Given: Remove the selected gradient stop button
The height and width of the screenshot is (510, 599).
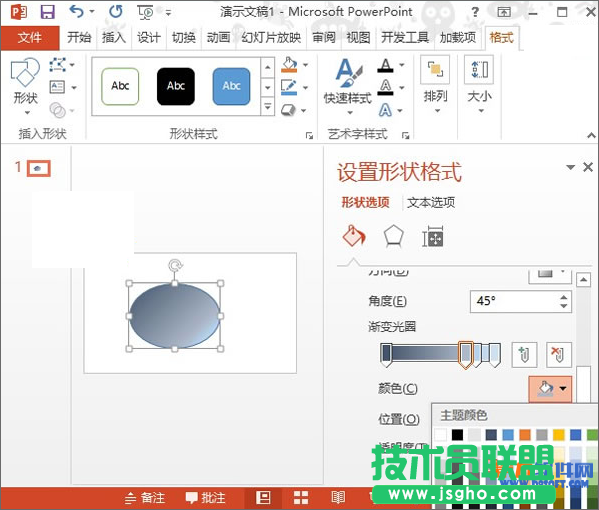Looking at the screenshot, I should pos(559,355).
